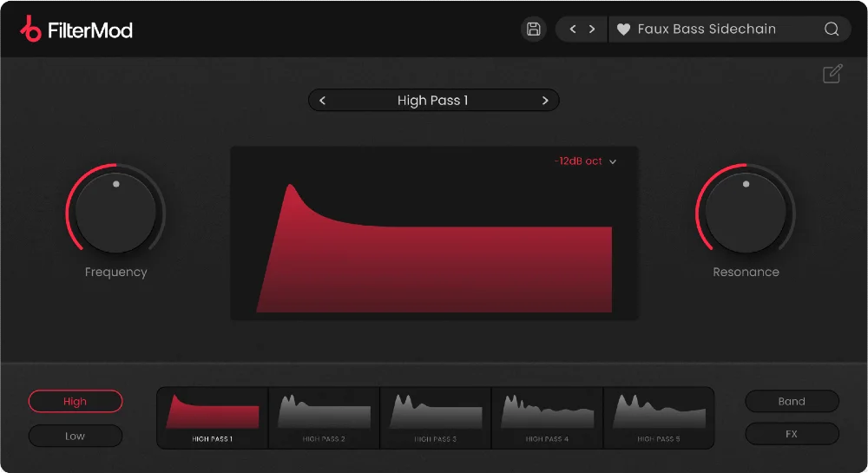Switch to Low filter mode
Viewport: 868px width, 473px height.
(76, 436)
